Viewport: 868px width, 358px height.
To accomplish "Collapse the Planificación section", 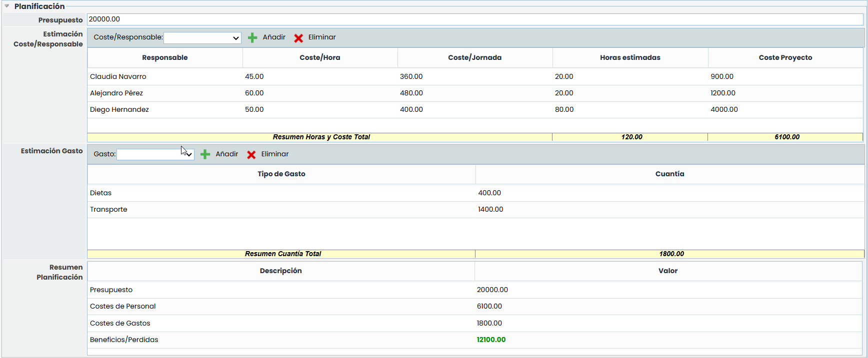I will click(7, 6).
